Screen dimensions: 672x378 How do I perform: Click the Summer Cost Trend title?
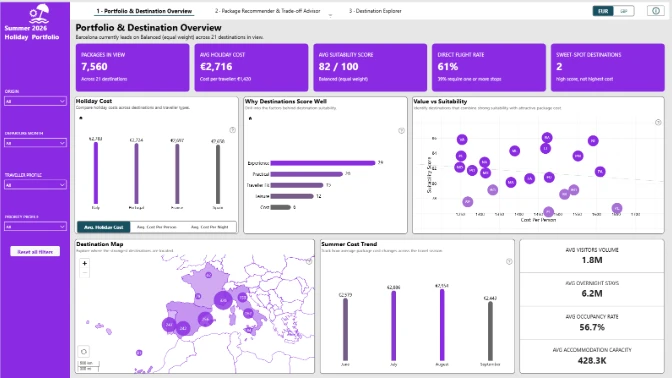tap(349, 244)
